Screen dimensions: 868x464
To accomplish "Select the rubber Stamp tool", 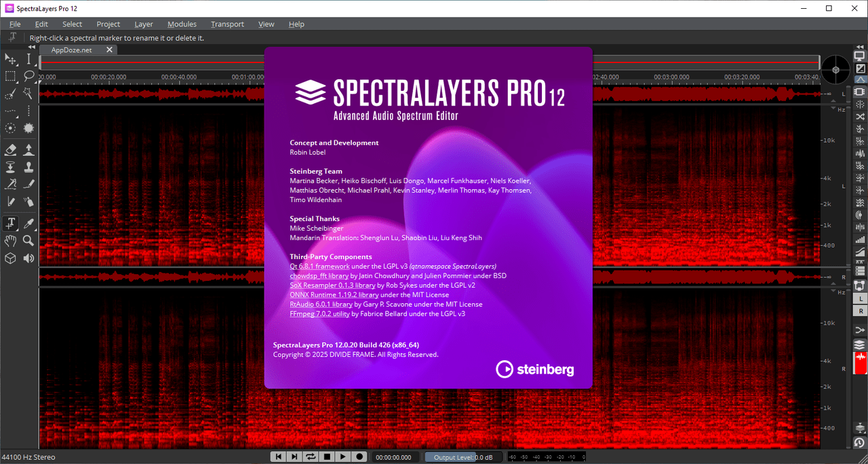I will (x=28, y=167).
